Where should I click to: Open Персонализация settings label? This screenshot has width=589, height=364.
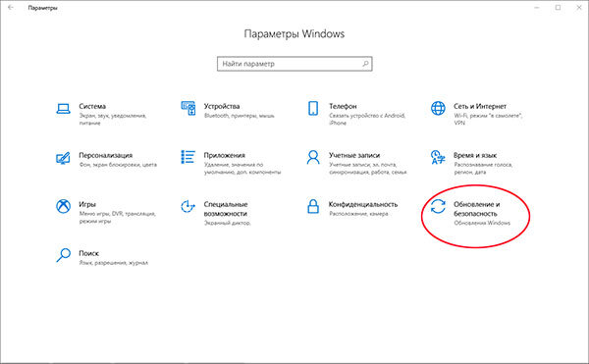(106, 155)
